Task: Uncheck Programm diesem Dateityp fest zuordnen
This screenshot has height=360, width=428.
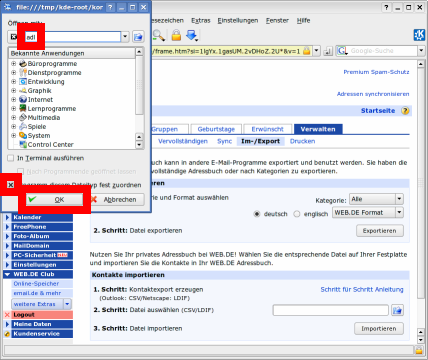Action: [x=11, y=185]
